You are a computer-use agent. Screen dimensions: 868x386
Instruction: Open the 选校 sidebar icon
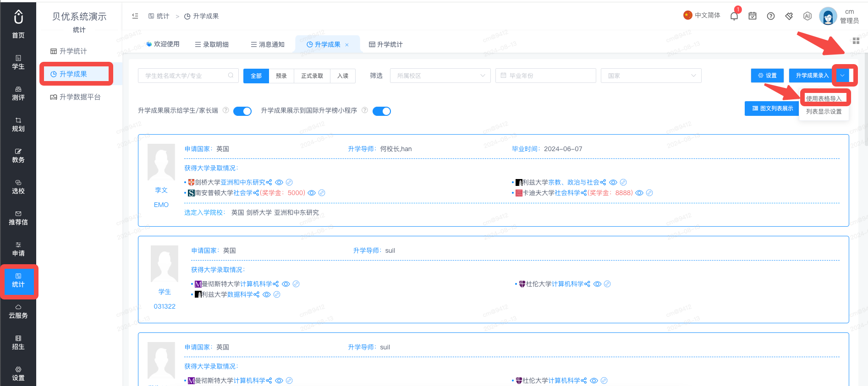(x=18, y=187)
